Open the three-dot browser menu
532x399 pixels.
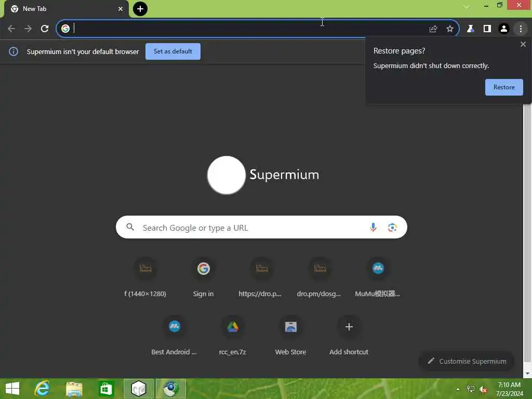pos(521,29)
